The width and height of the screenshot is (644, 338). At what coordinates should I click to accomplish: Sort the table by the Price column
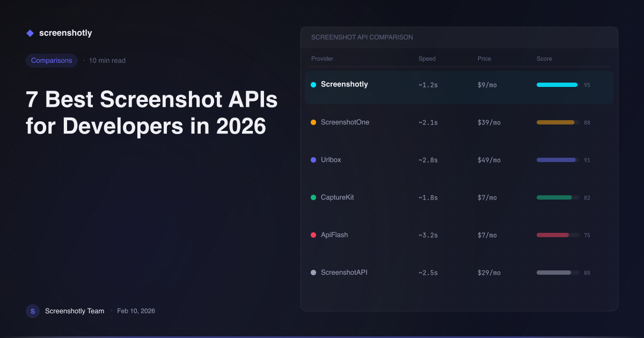tap(484, 58)
